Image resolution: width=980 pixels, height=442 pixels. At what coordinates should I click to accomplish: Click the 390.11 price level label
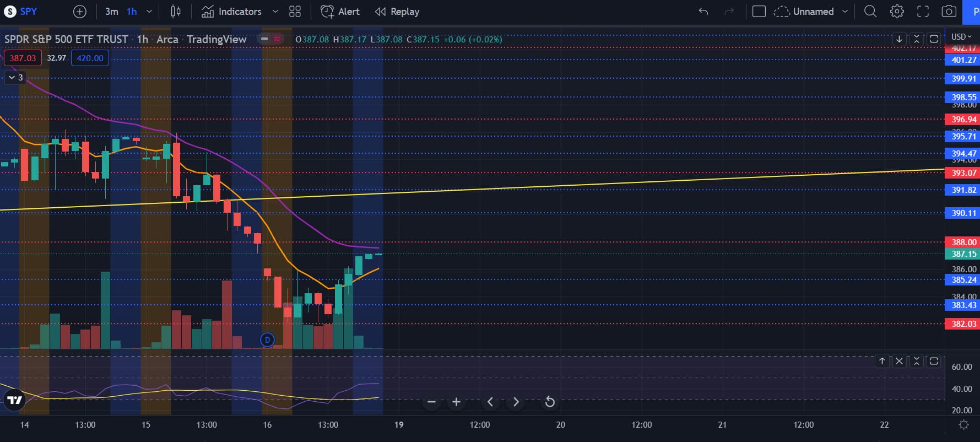click(963, 213)
